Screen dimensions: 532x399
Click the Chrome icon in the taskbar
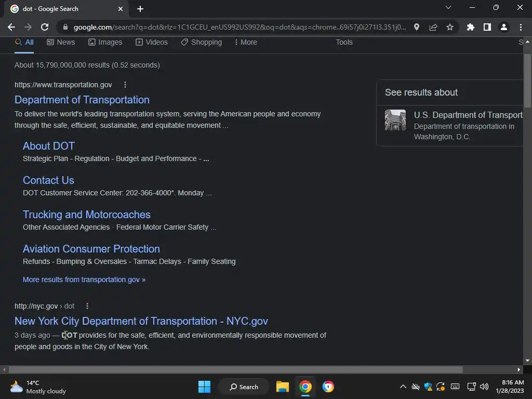305,387
